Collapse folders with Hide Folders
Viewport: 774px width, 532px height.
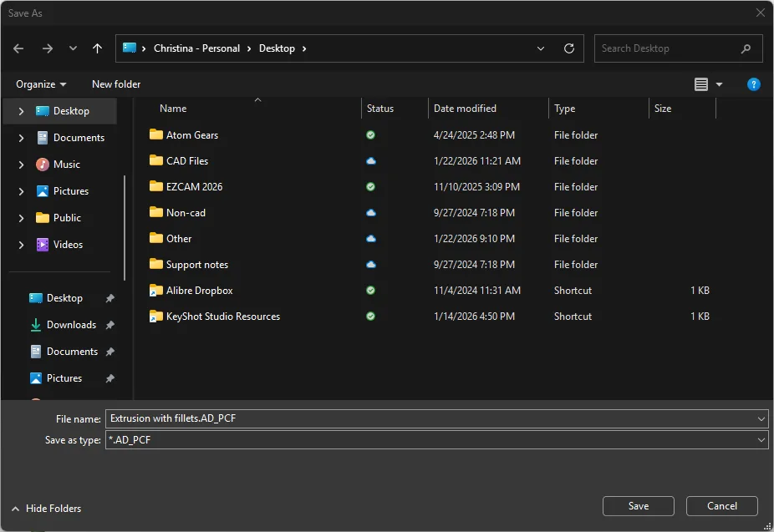pyautogui.click(x=46, y=509)
